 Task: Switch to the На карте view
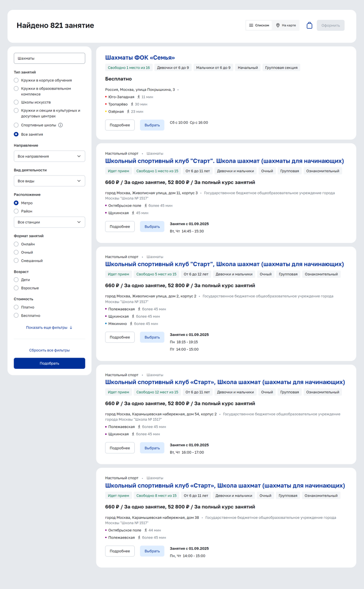coord(286,25)
